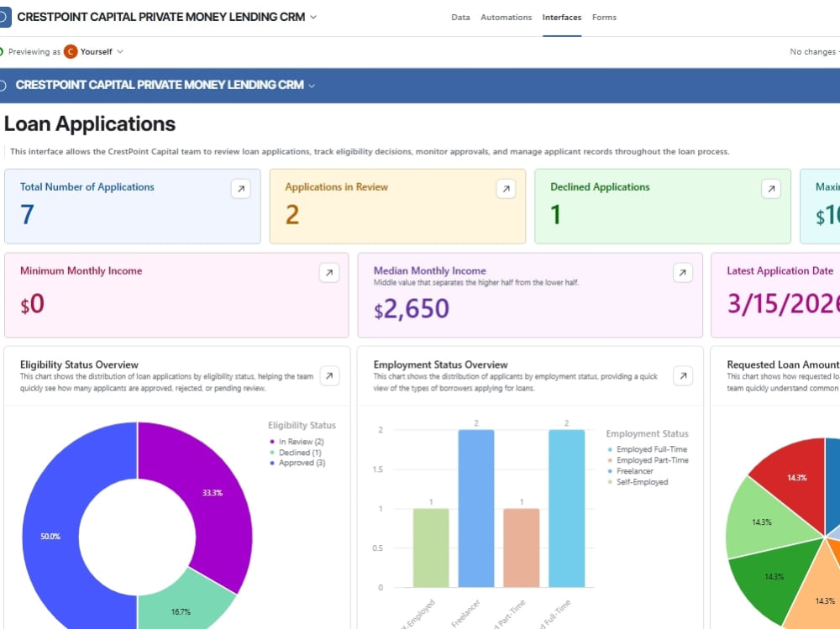This screenshot has height=629, width=840.
Task: Click the $2,650 median income value
Action: click(412, 308)
